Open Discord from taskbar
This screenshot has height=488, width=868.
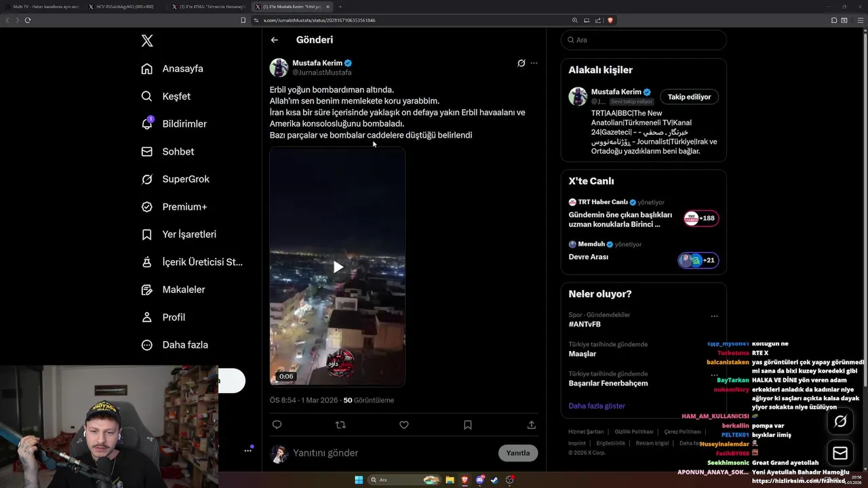(x=479, y=480)
